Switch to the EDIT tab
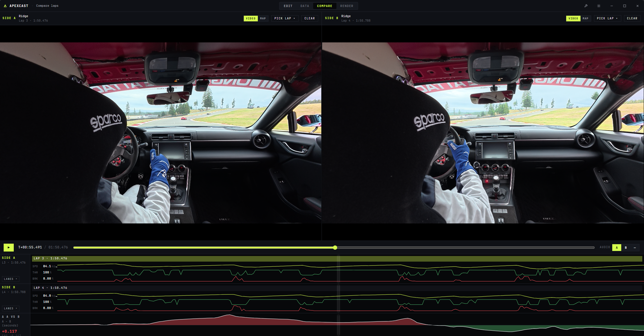 click(x=288, y=6)
